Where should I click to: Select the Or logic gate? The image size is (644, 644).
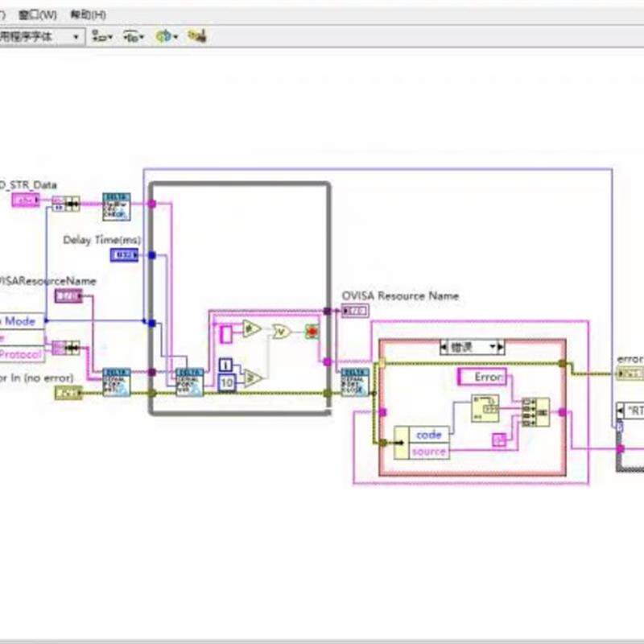(x=282, y=331)
